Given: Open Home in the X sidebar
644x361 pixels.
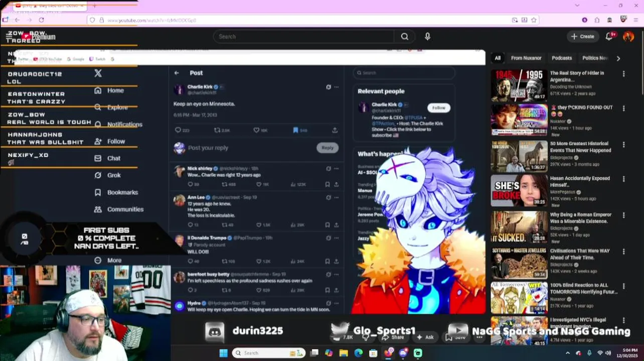Looking at the screenshot, I should tap(108, 90).
